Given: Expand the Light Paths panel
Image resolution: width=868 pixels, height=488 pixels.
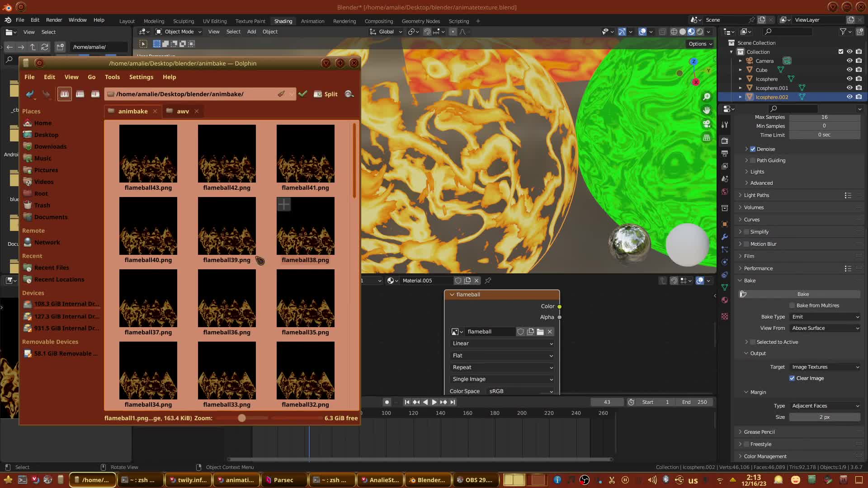Looking at the screenshot, I should pyautogui.click(x=756, y=195).
